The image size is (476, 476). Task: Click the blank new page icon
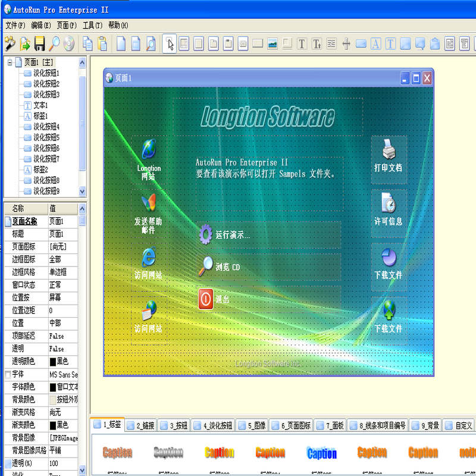click(x=121, y=43)
